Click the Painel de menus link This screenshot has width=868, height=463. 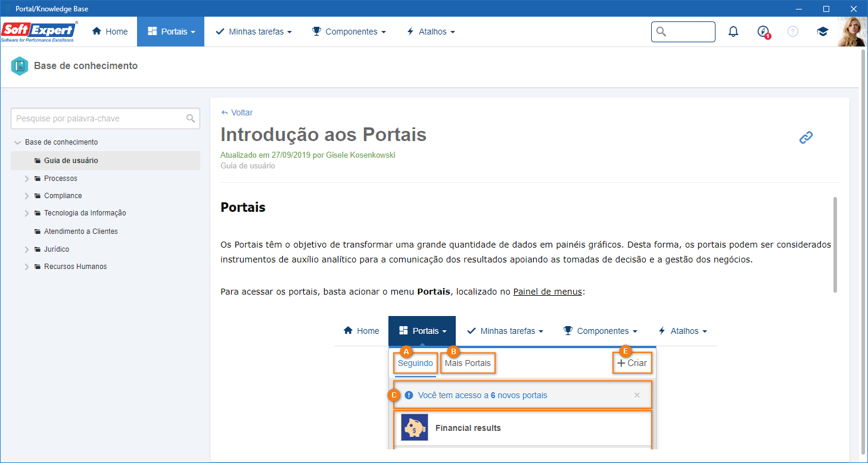547,292
